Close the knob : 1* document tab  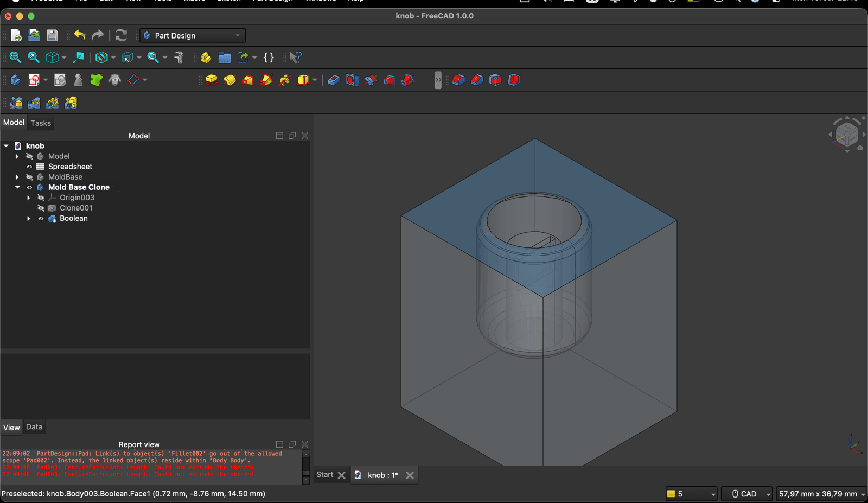[x=410, y=475]
